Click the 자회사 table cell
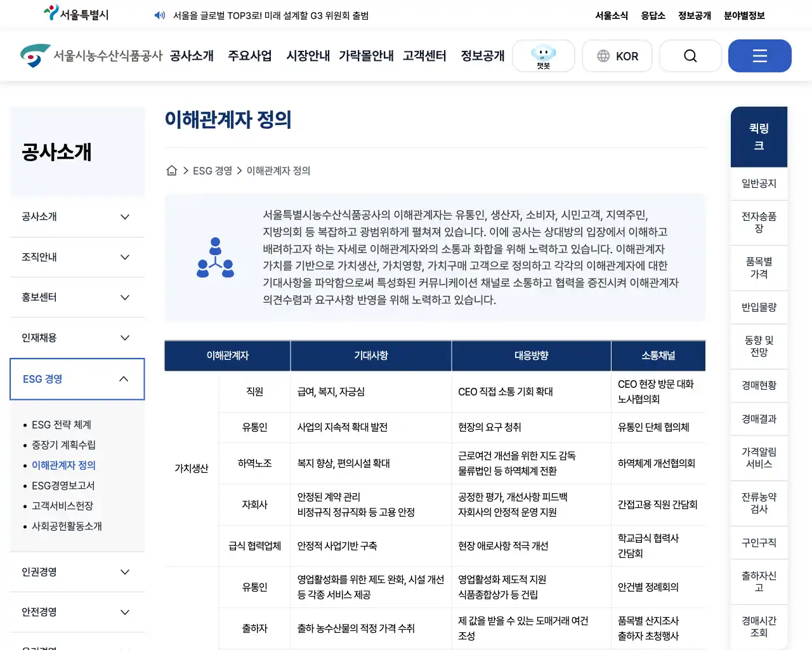The width and height of the screenshot is (812, 650). (x=255, y=505)
